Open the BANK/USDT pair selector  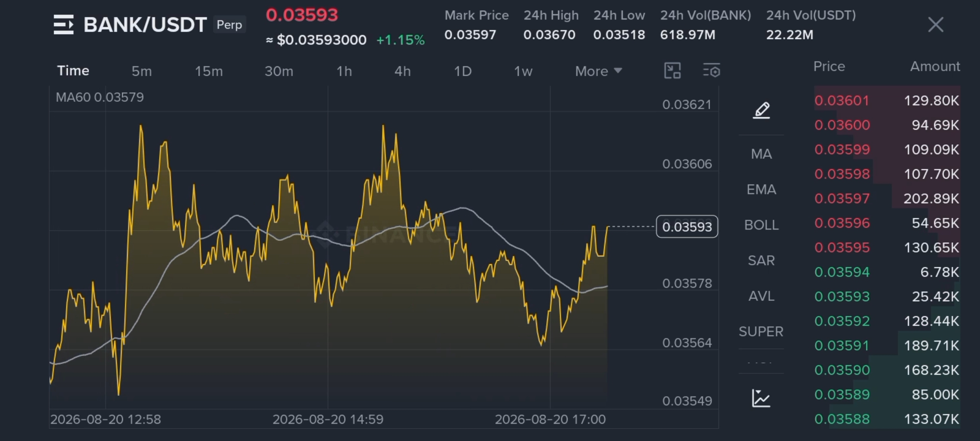pos(145,25)
